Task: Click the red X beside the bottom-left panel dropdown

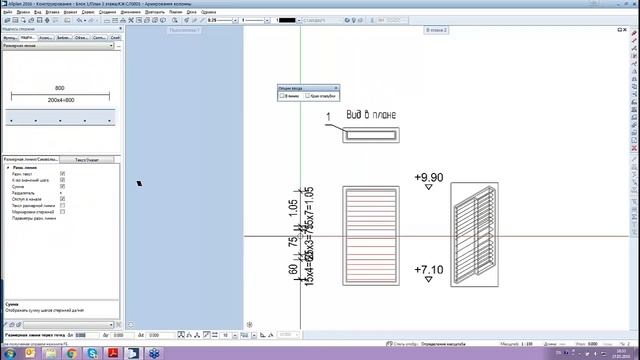Action: coord(118,325)
